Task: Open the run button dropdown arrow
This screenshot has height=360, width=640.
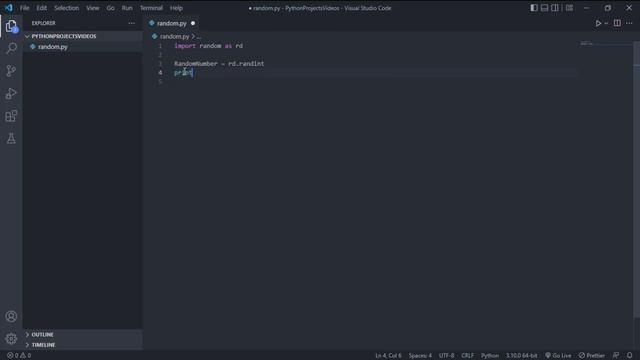Action: [x=606, y=23]
